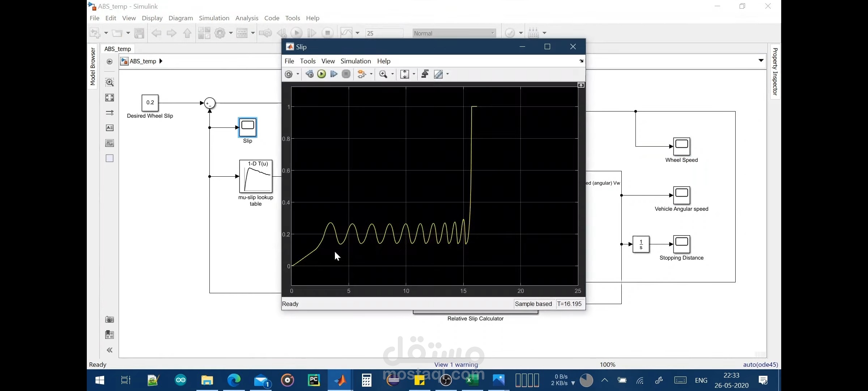
Task: Select the Stopping Distance scope block
Action: [x=682, y=244]
